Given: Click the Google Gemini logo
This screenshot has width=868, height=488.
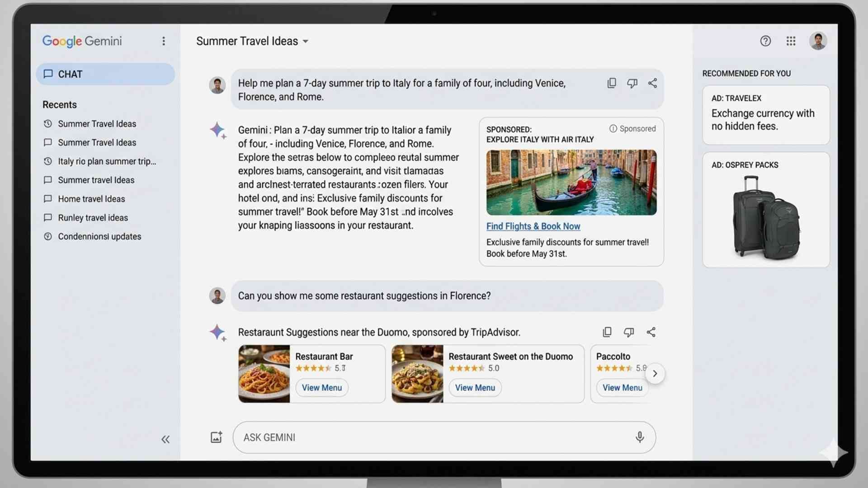Looking at the screenshot, I should click(82, 41).
